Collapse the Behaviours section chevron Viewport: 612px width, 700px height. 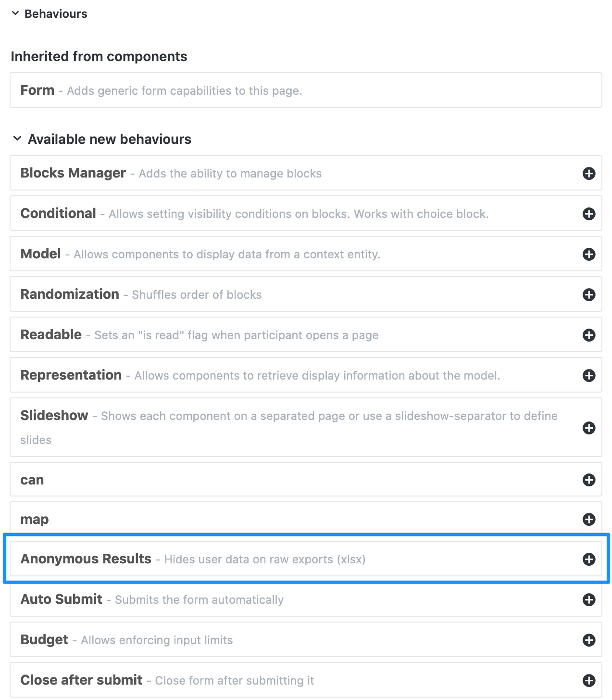(x=15, y=13)
